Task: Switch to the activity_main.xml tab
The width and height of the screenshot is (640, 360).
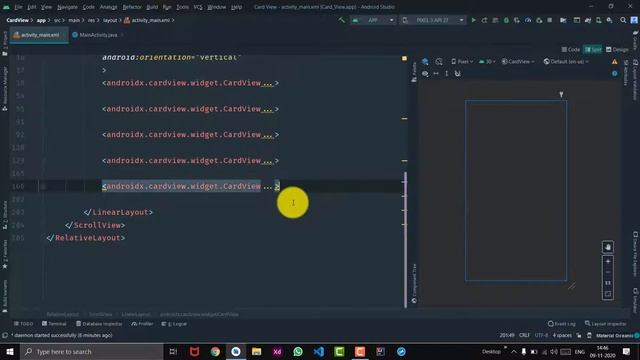Action: click(x=40, y=35)
